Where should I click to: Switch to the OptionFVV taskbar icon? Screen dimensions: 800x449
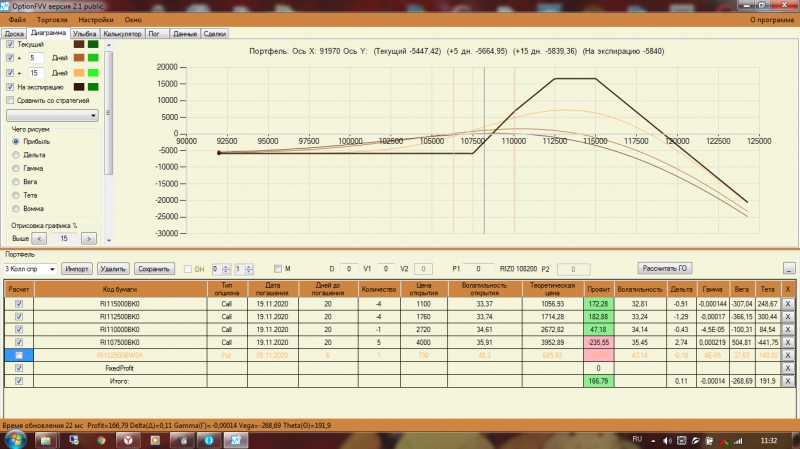[235, 440]
